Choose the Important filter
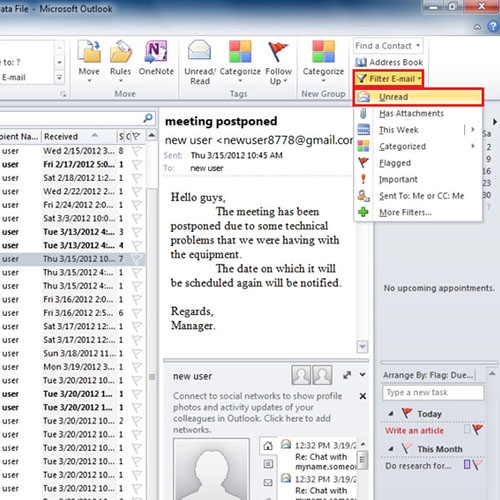Screen dimensions: 500x500 (418, 179)
